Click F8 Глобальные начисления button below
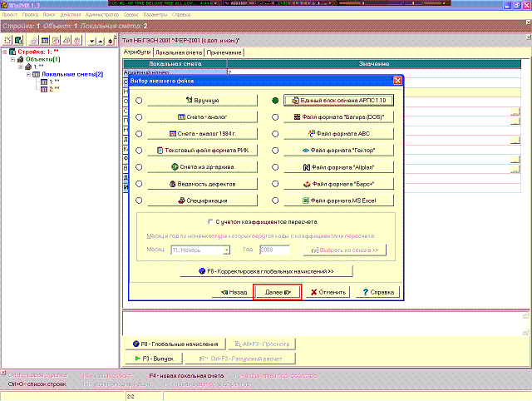 (x=175, y=344)
